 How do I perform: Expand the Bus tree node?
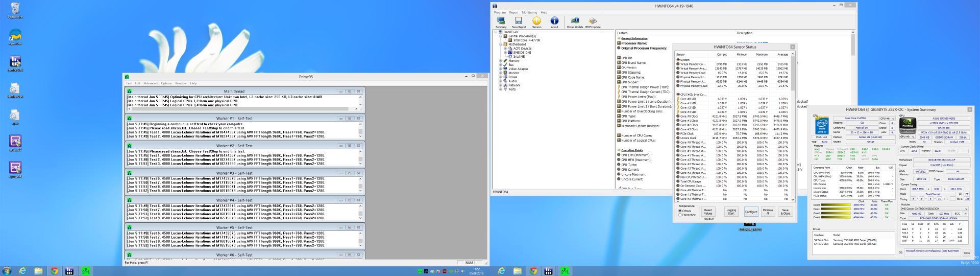(501, 65)
